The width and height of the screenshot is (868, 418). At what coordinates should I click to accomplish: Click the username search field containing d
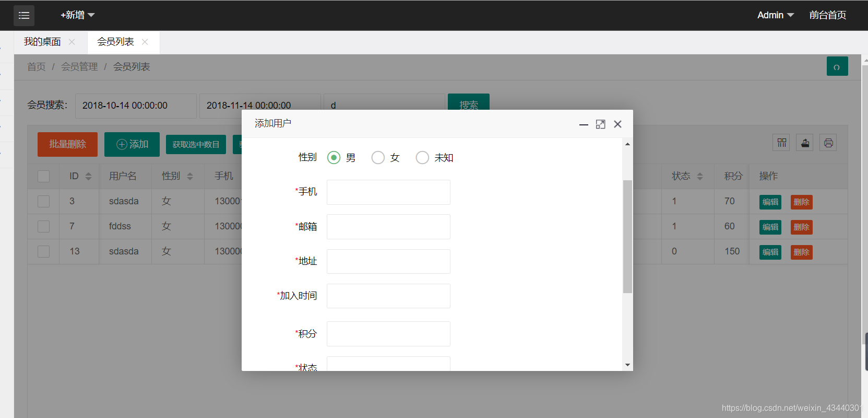[384, 106]
